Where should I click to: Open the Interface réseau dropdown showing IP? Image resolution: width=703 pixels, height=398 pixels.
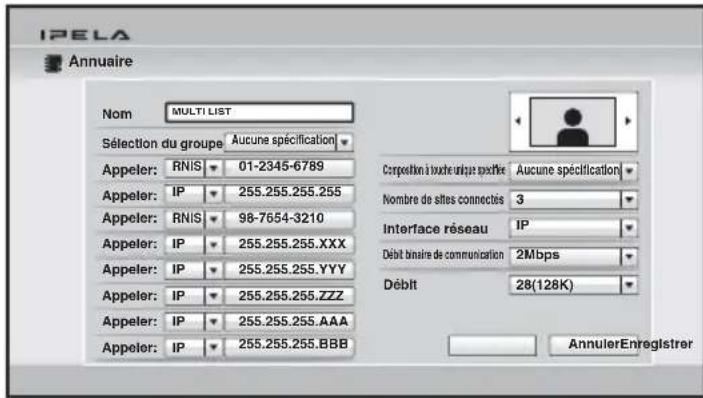(573, 228)
